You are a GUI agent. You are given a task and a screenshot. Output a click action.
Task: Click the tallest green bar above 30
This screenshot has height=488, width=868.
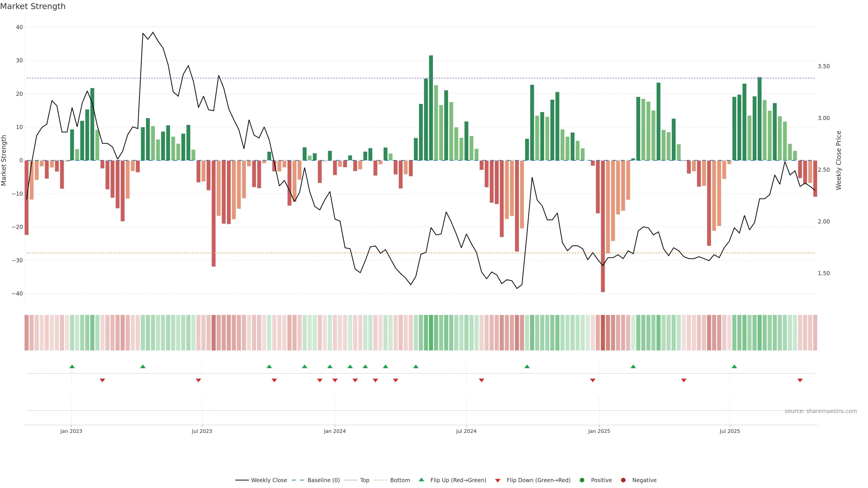pos(431,108)
